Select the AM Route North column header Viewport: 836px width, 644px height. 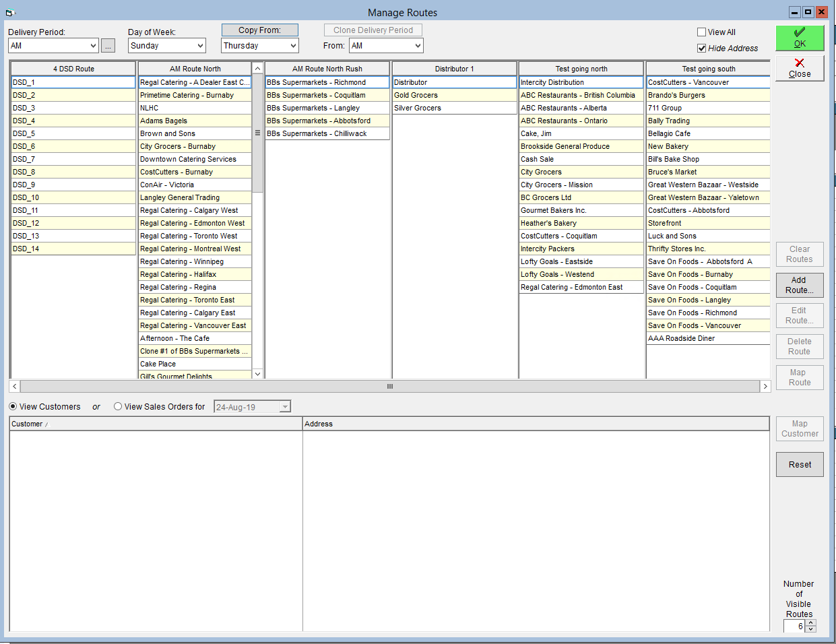195,69
